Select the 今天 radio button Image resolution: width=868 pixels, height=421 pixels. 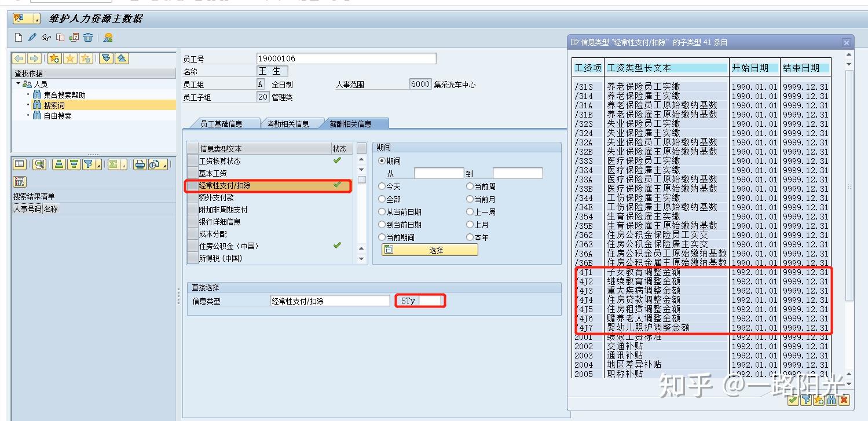[x=382, y=186]
